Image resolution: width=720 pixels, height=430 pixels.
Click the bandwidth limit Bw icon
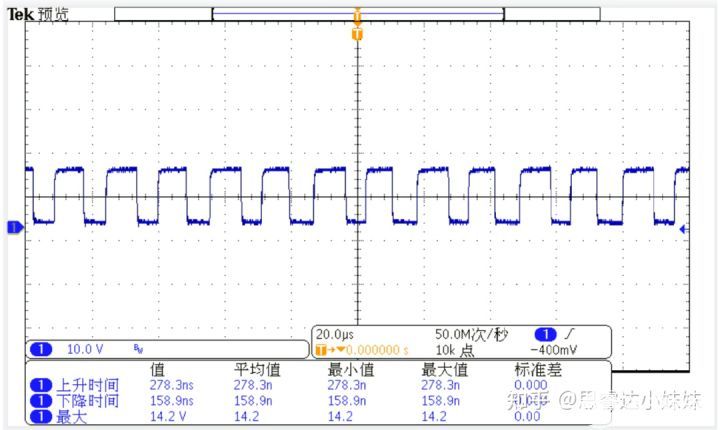(x=138, y=349)
